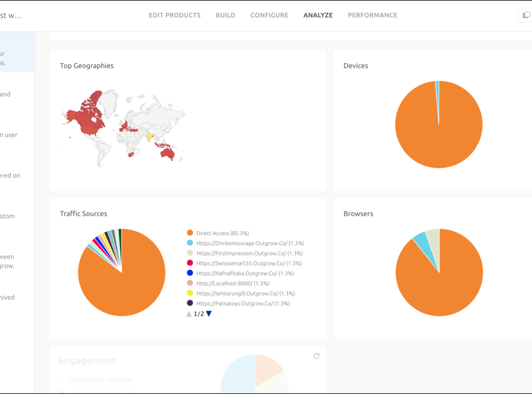
Task: Open the Performance tab
Action: tap(372, 15)
